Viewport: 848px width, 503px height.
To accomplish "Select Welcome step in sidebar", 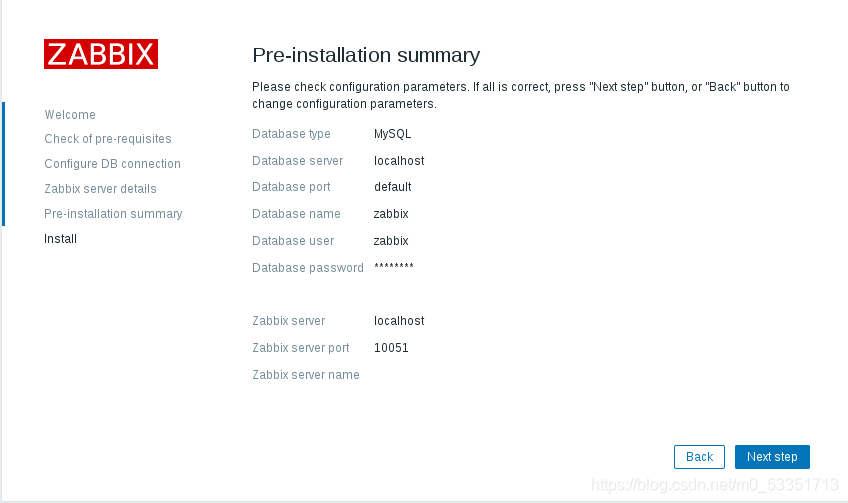I will click(70, 115).
